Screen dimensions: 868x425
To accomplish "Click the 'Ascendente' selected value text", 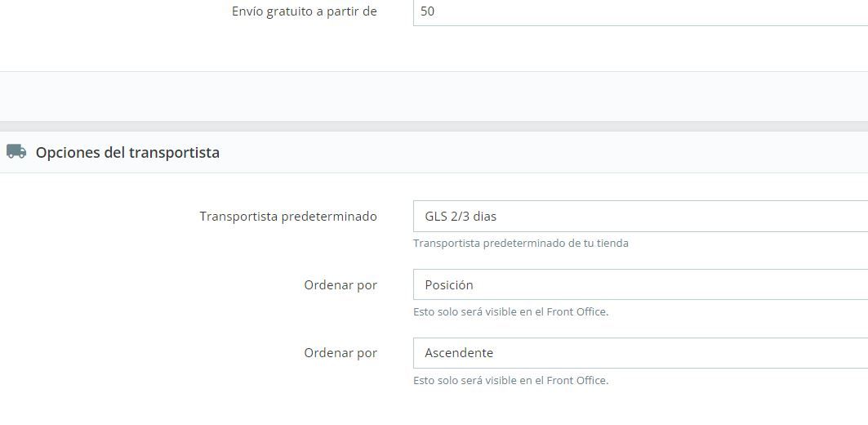I will pyautogui.click(x=459, y=353).
